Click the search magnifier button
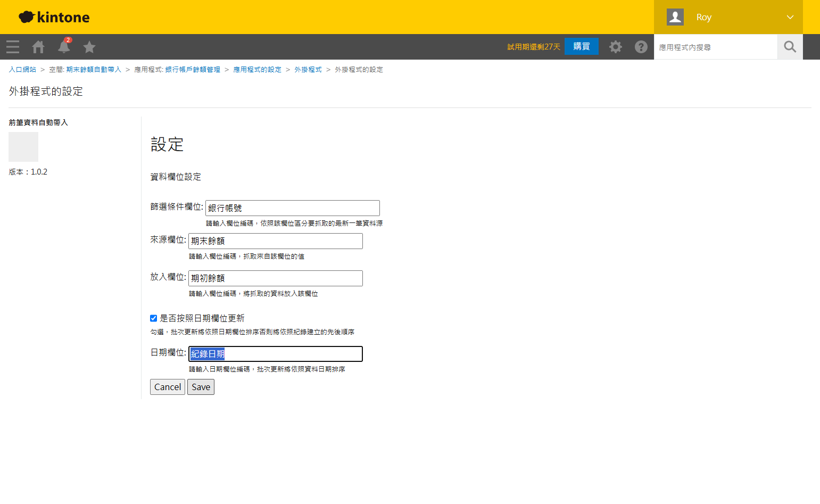 pos(790,47)
